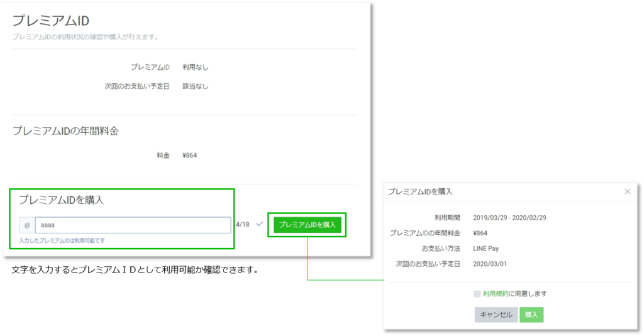Click the プレミアムIDを購入 section heading above the input
This screenshot has width=644, height=336.
point(62,200)
